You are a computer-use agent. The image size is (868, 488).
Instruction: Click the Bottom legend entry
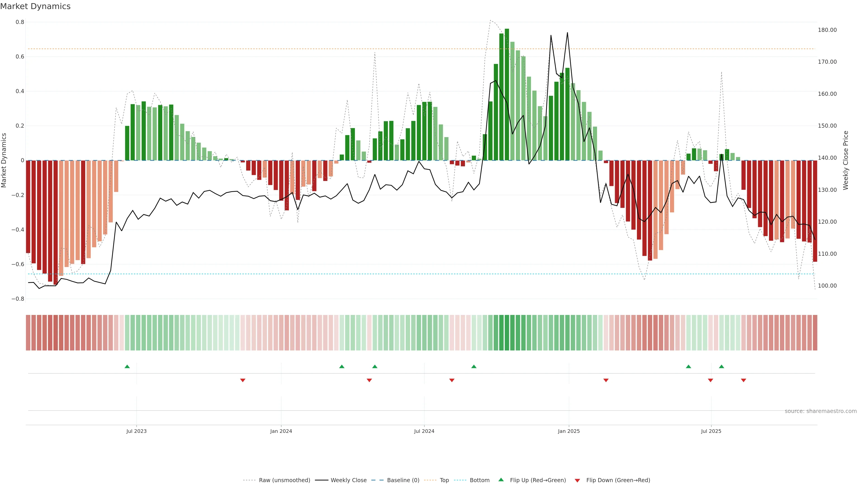[479, 480]
